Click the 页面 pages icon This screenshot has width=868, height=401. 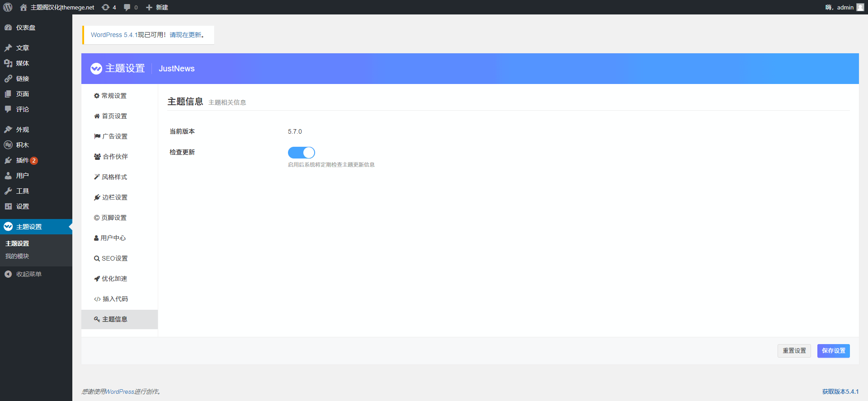[8, 94]
